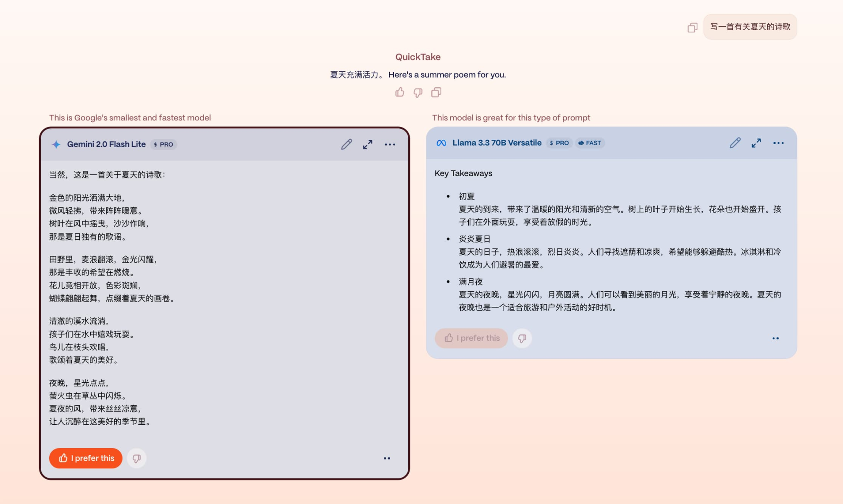Copy the user prompt text icon

[692, 28]
